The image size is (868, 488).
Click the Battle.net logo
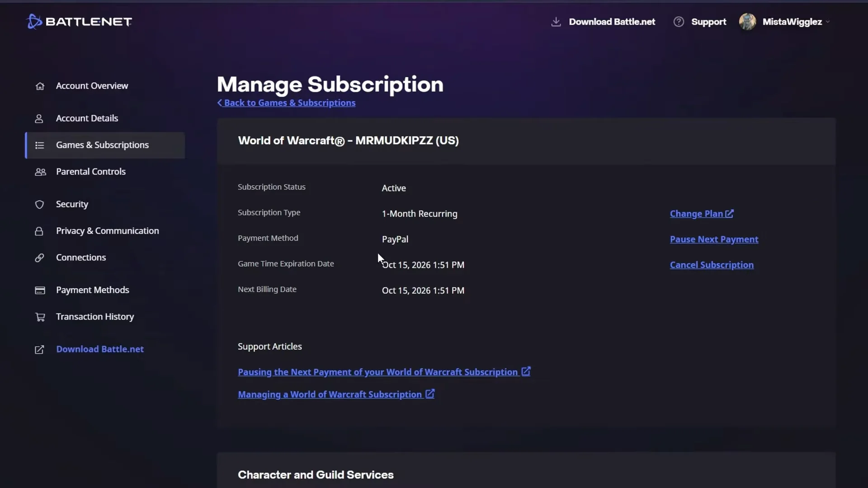(x=79, y=21)
